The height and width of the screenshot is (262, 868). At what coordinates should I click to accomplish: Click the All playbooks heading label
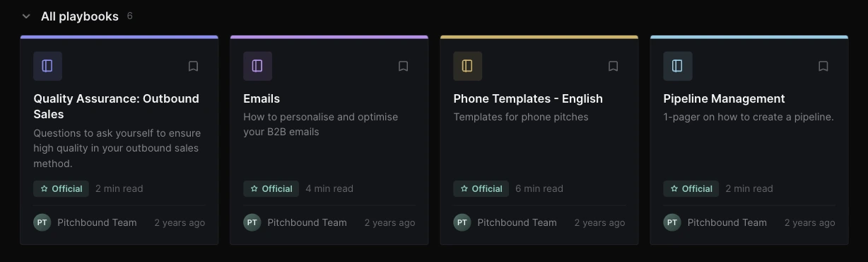pyautogui.click(x=80, y=16)
